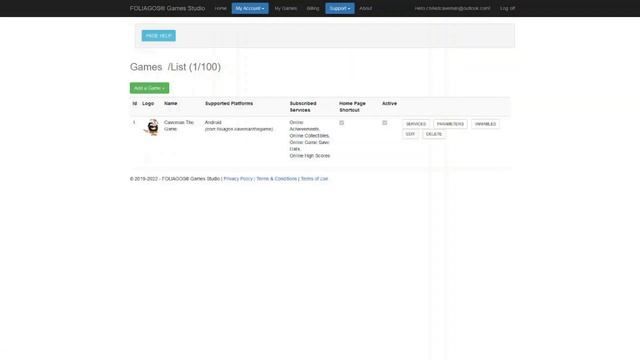This screenshot has width=640, height=360.
Task: Open VARIABLES for Caveman The Game
Action: click(x=485, y=124)
